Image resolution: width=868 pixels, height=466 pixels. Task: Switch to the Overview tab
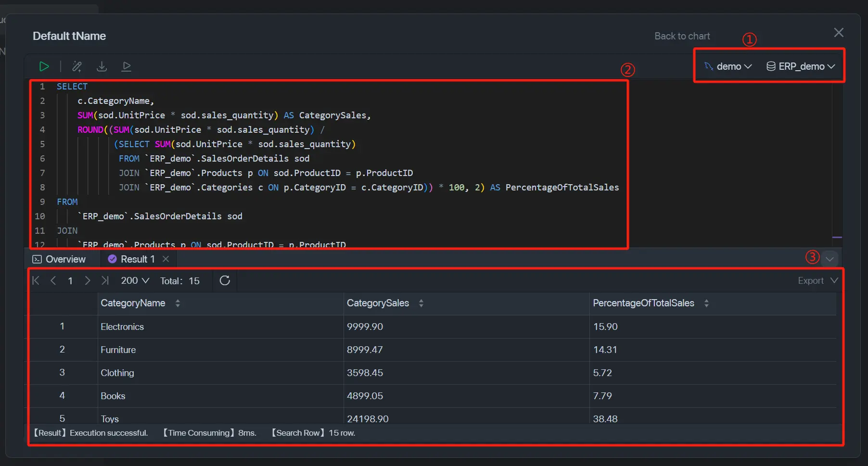tap(58, 259)
